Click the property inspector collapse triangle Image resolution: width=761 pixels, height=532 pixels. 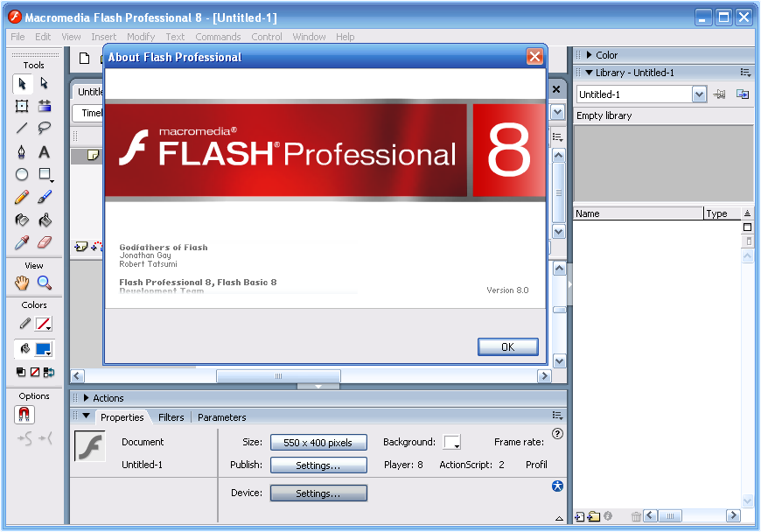pos(559,518)
